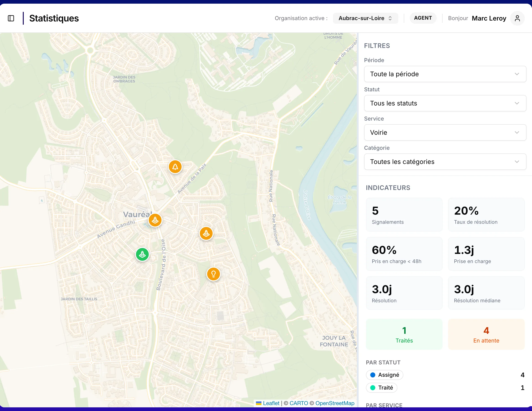Click the Signalements indicator card
Viewport: 532px width, 411px height.
tap(404, 215)
